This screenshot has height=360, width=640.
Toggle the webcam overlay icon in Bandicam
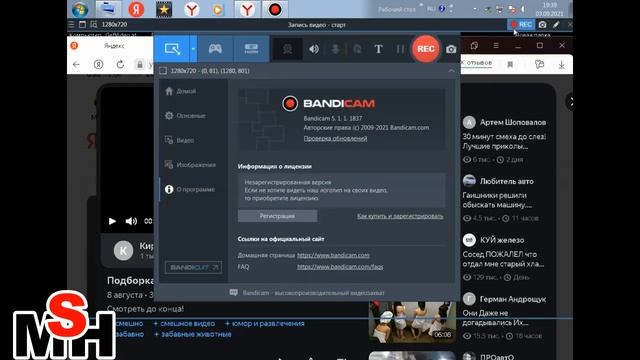click(287, 49)
